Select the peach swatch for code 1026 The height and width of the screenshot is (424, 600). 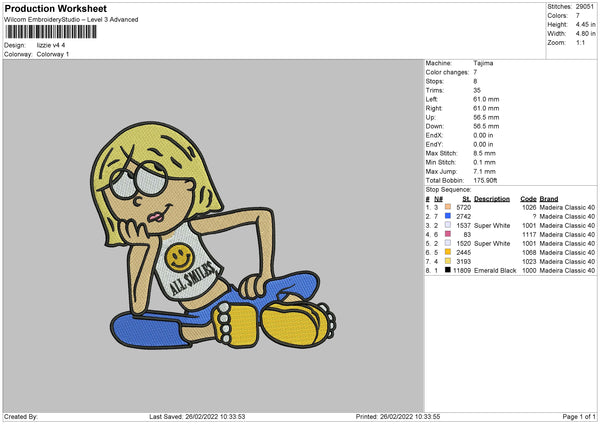tap(448, 207)
